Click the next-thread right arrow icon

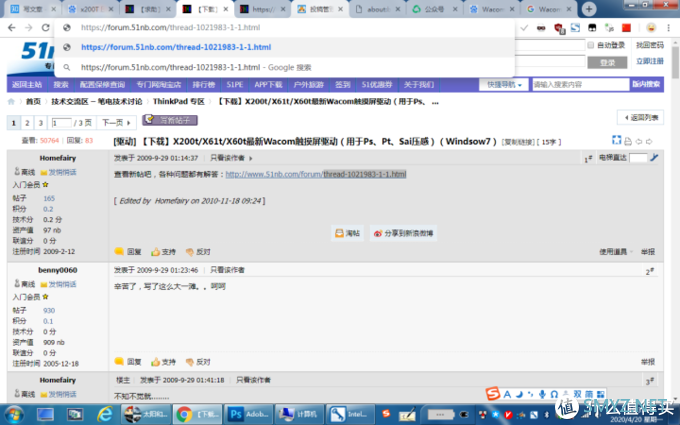649,141
